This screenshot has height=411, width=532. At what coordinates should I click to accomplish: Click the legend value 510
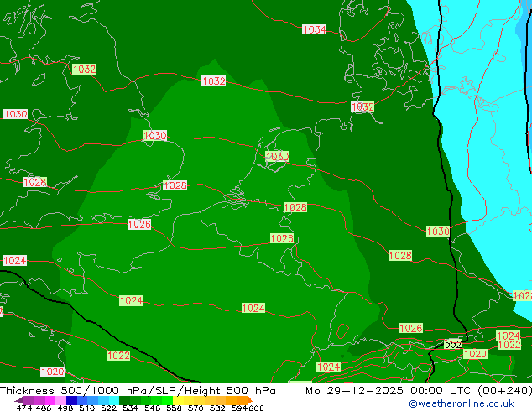[87, 408]
